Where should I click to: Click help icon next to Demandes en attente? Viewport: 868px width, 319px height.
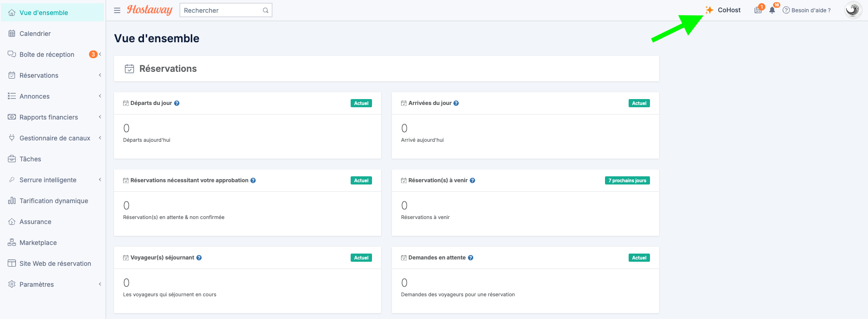point(471,258)
